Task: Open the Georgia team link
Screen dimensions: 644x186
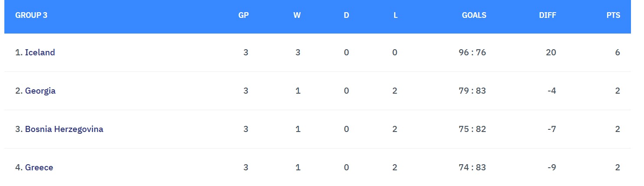Action: (40, 91)
